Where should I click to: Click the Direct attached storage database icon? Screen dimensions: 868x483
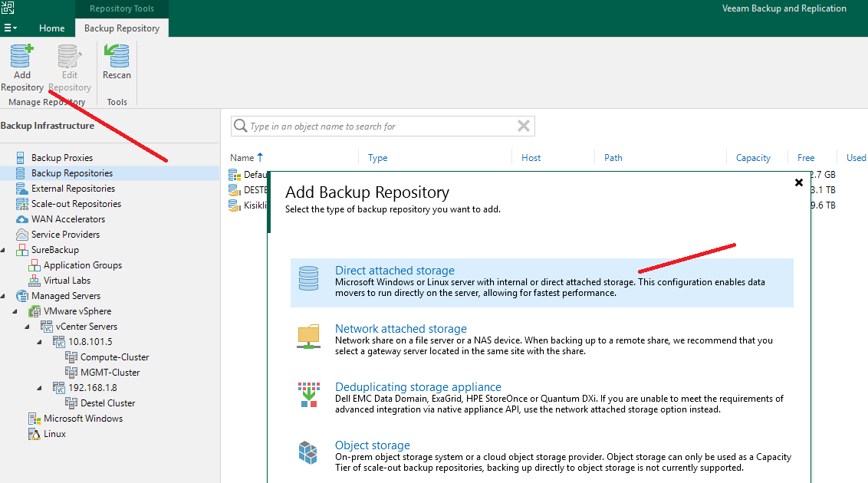click(308, 278)
